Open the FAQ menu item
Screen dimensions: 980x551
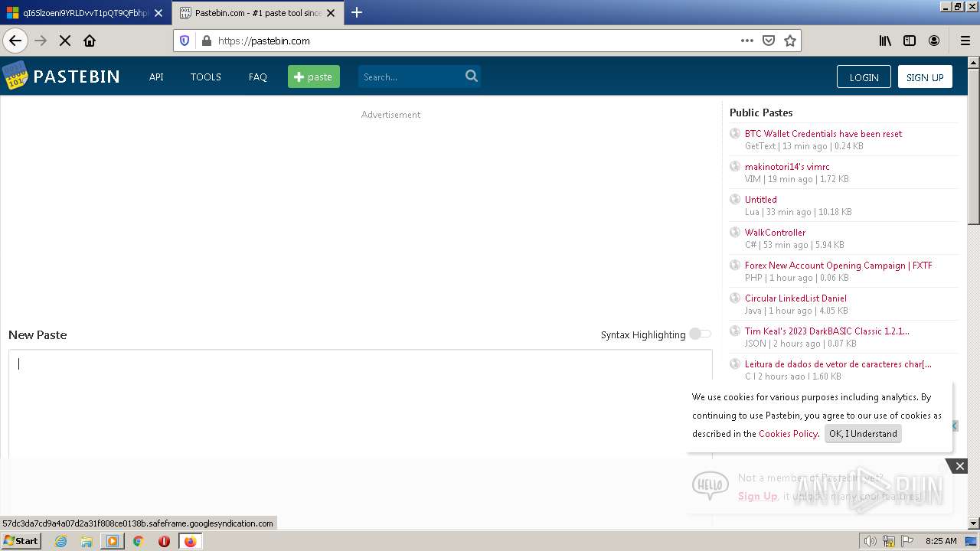(258, 77)
